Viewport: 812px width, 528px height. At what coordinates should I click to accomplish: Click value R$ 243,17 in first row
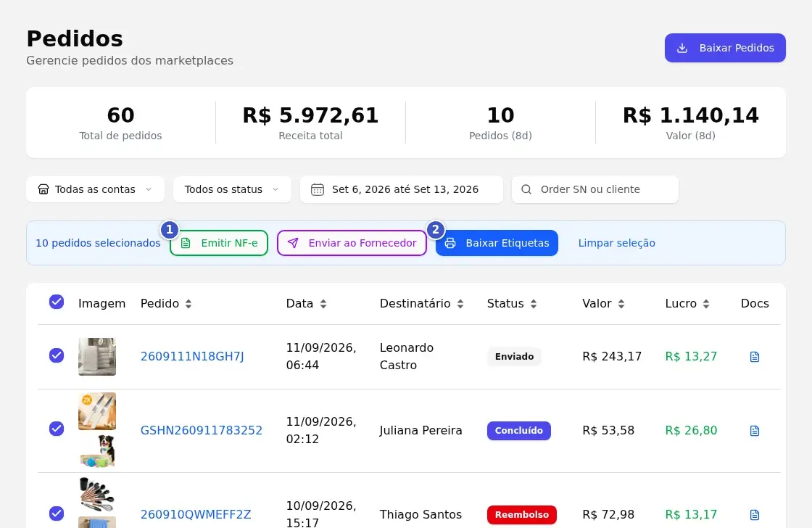point(612,357)
